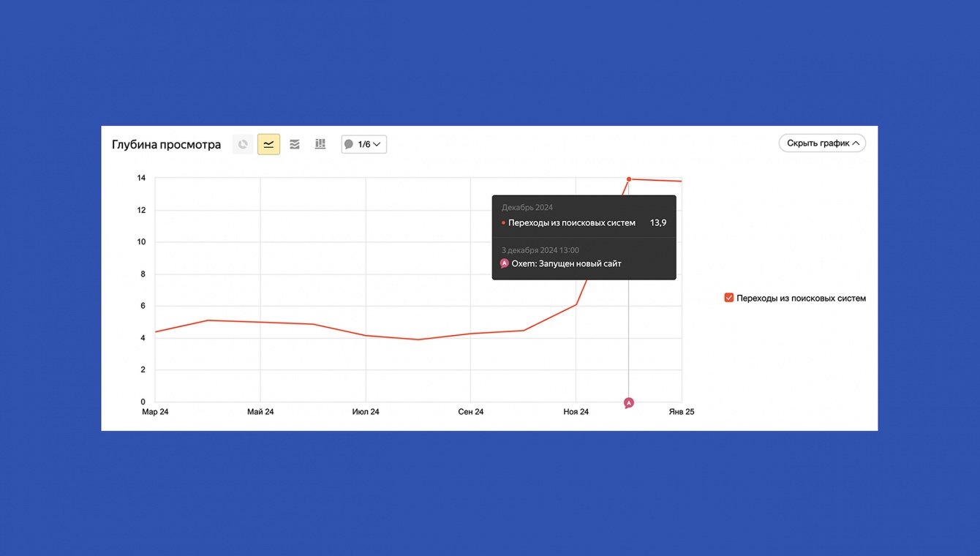
Task: Click the 'Глубина просмотра' chart title
Action: coord(166,144)
